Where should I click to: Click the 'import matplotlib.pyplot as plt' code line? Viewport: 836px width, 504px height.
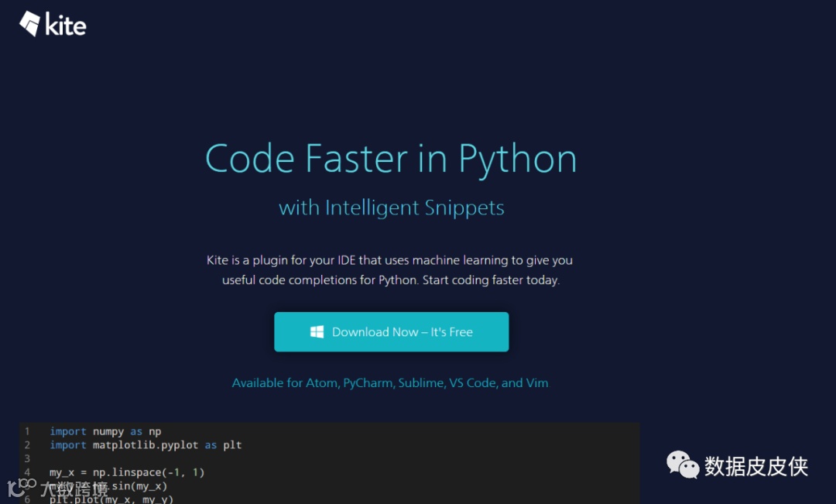tap(146, 445)
